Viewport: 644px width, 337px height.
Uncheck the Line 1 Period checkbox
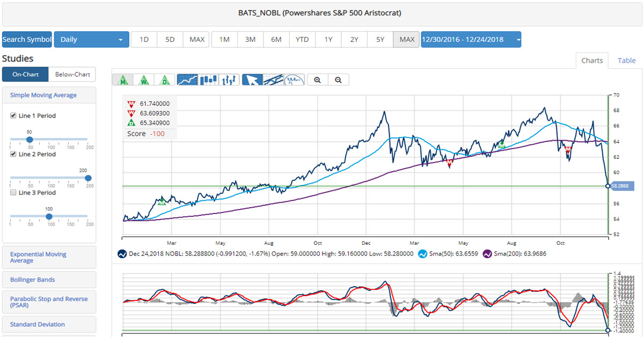pos(13,116)
